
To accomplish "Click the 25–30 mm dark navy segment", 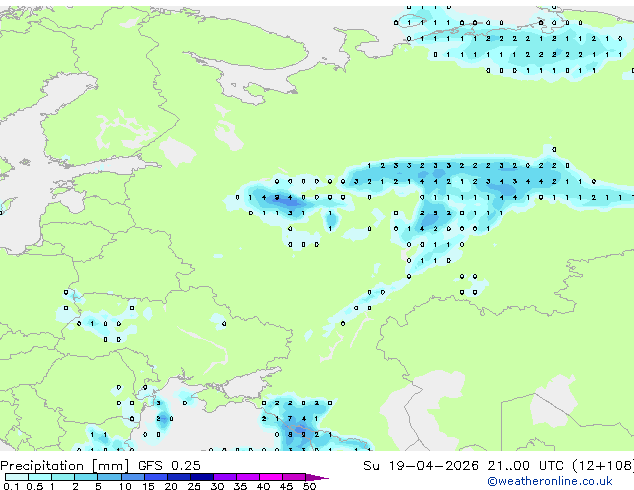I will click(x=202, y=477).
